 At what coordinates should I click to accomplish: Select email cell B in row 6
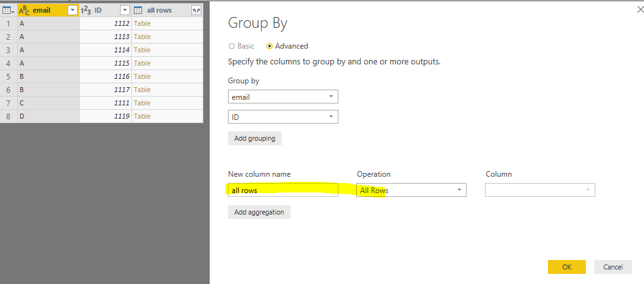click(x=48, y=90)
